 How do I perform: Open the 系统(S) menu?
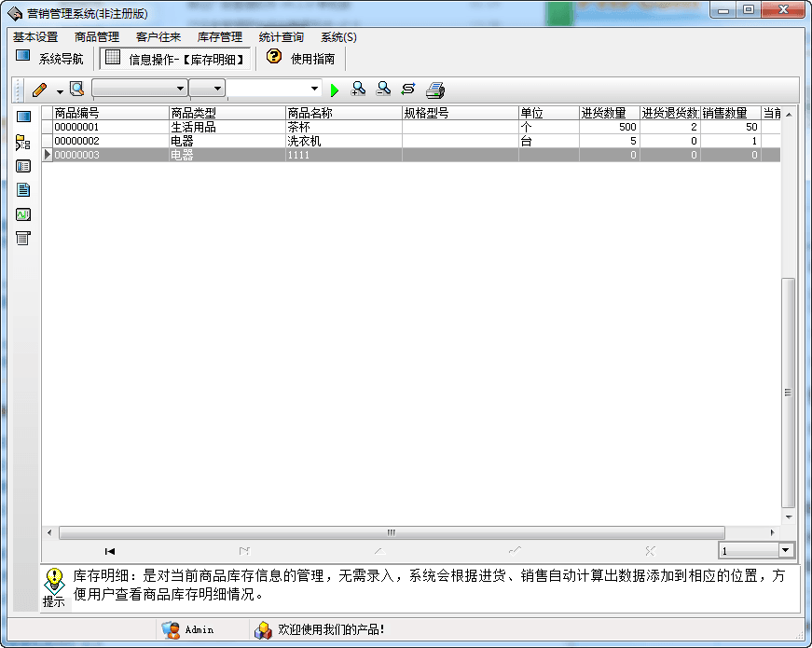coord(338,37)
